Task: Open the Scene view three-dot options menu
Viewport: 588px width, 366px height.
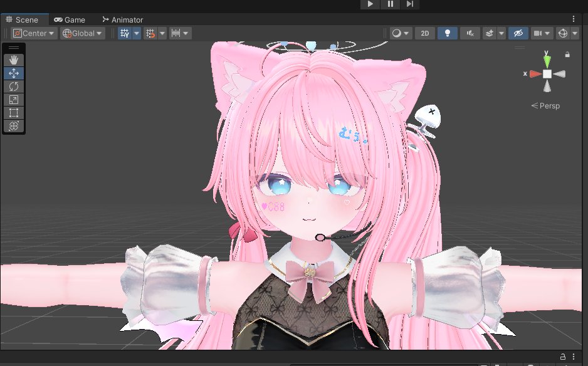Action: coord(574,19)
